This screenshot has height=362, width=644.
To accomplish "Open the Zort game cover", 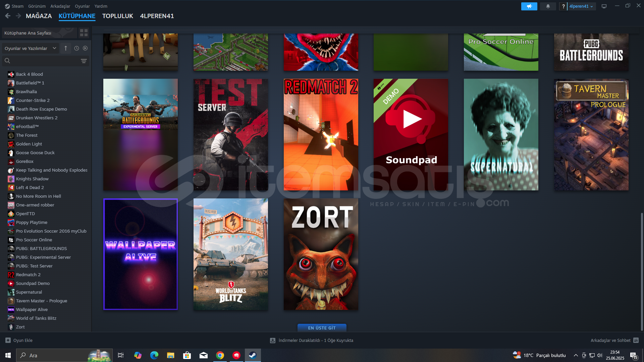I will tap(321, 254).
